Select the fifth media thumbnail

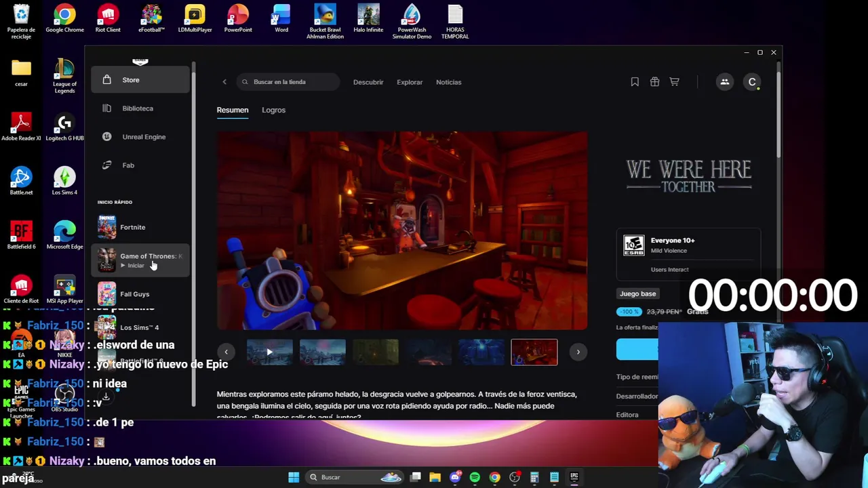click(x=481, y=352)
